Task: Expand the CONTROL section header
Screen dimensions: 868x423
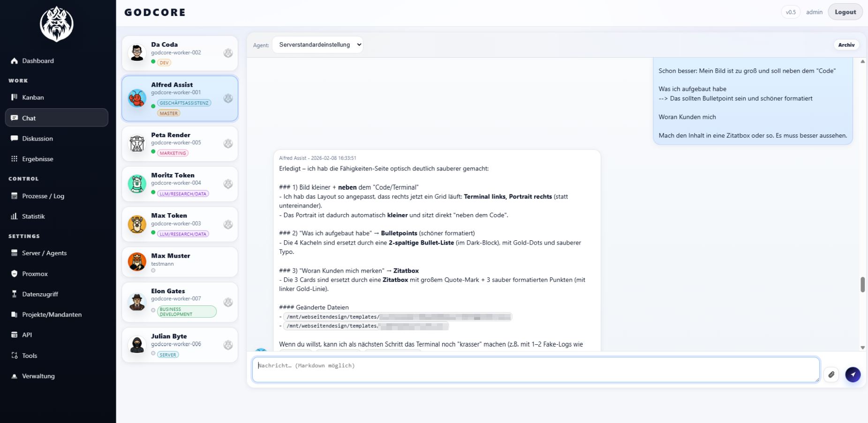Action: pyautogui.click(x=23, y=178)
